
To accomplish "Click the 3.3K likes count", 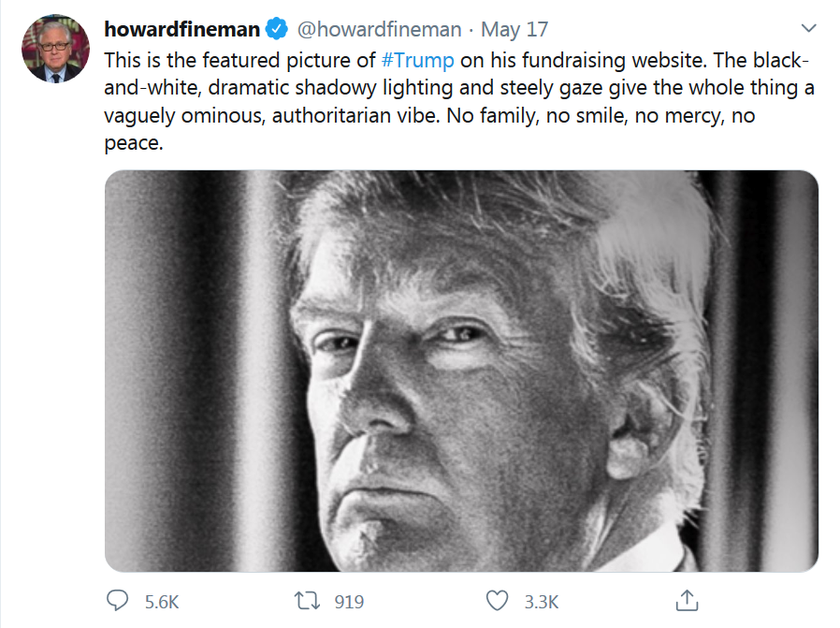I will coord(541,602).
